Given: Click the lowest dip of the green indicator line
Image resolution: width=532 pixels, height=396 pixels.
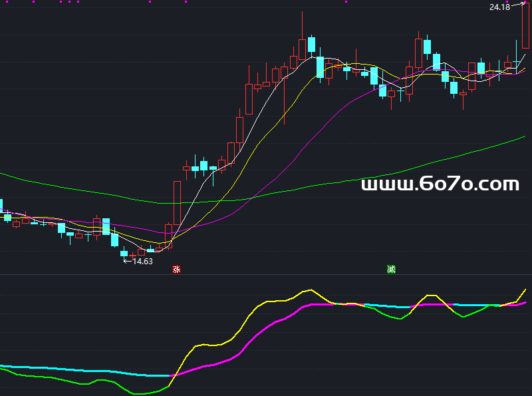Looking at the screenshot, I should pos(141,393).
